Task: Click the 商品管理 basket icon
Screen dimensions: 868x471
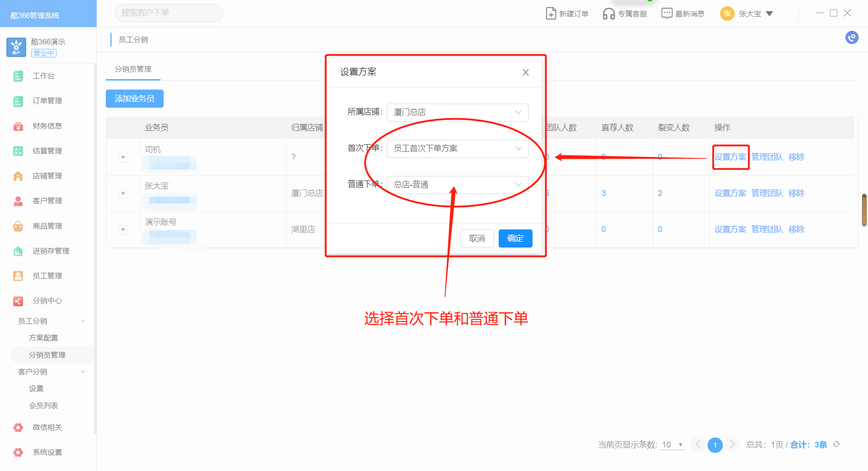Action: click(18, 226)
